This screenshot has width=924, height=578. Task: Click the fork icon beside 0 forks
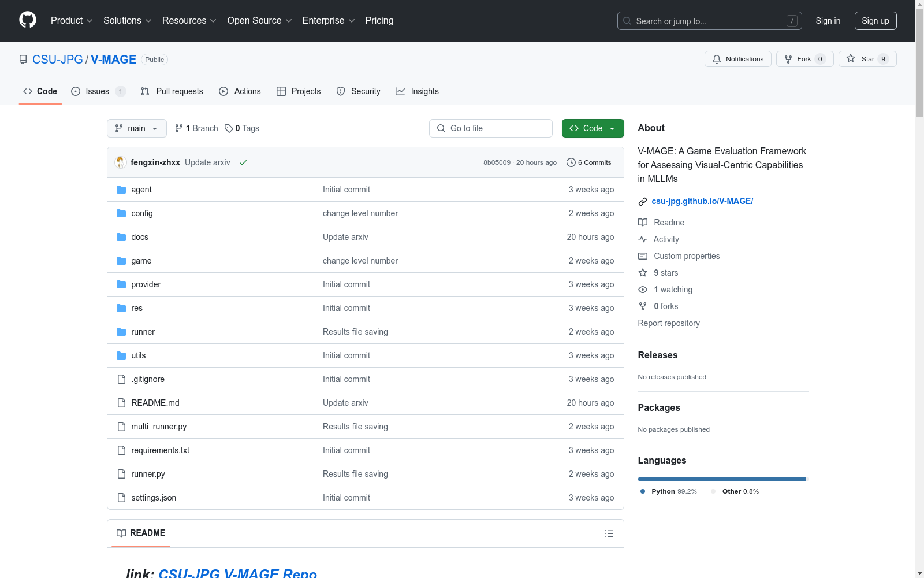tap(643, 306)
